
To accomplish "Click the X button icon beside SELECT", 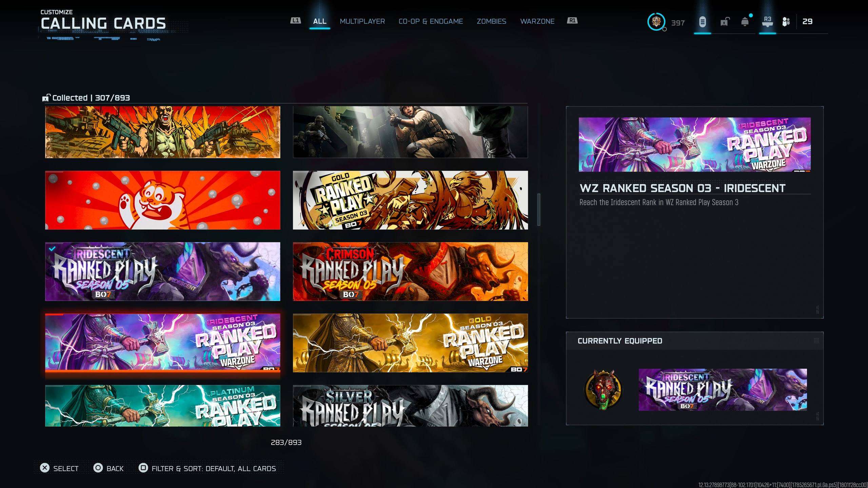I will click(x=45, y=468).
